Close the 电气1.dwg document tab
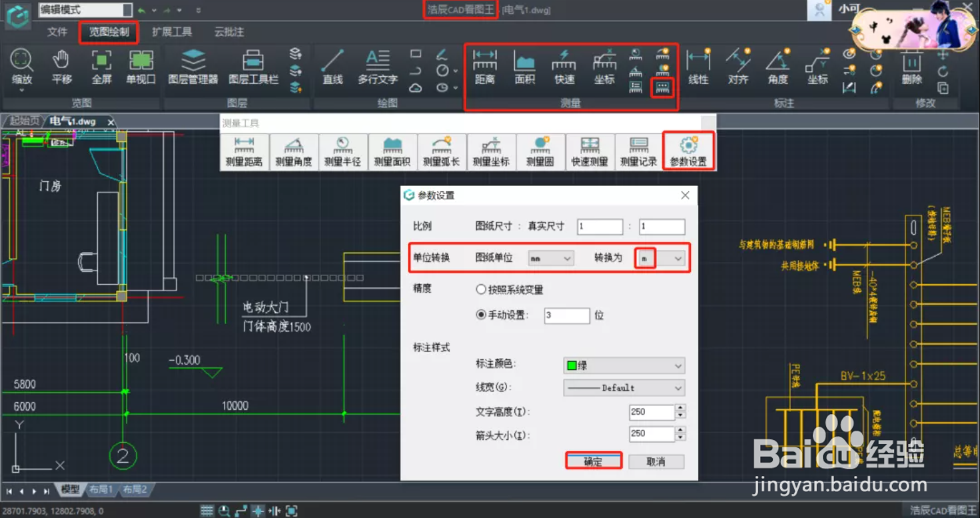This screenshot has height=518, width=980. (111, 122)
